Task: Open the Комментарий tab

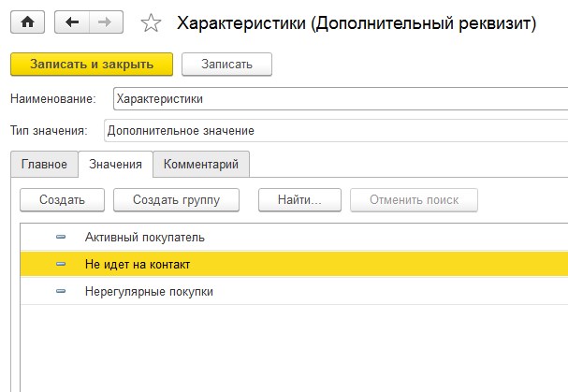Action: click(201, 164)
